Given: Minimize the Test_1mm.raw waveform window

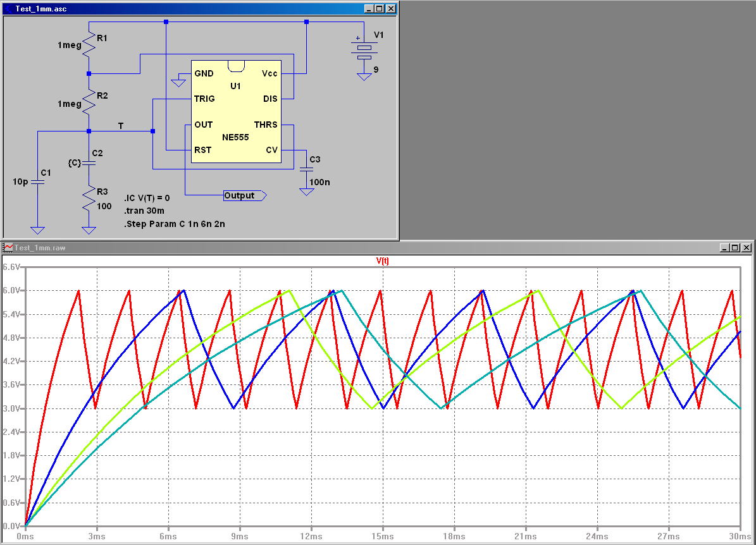Looking at the screenshot, I should point(724,248).
